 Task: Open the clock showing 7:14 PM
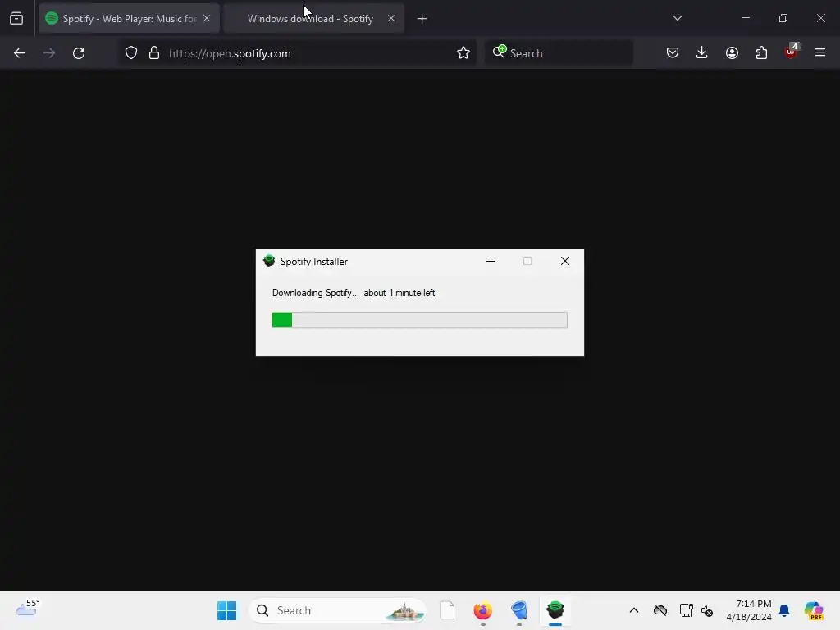click(x=749, y=610)
